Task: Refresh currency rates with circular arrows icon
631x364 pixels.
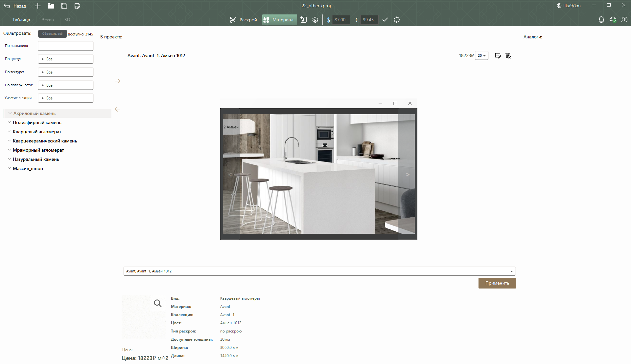Action: pyautogui.click(x=397, y=20)
